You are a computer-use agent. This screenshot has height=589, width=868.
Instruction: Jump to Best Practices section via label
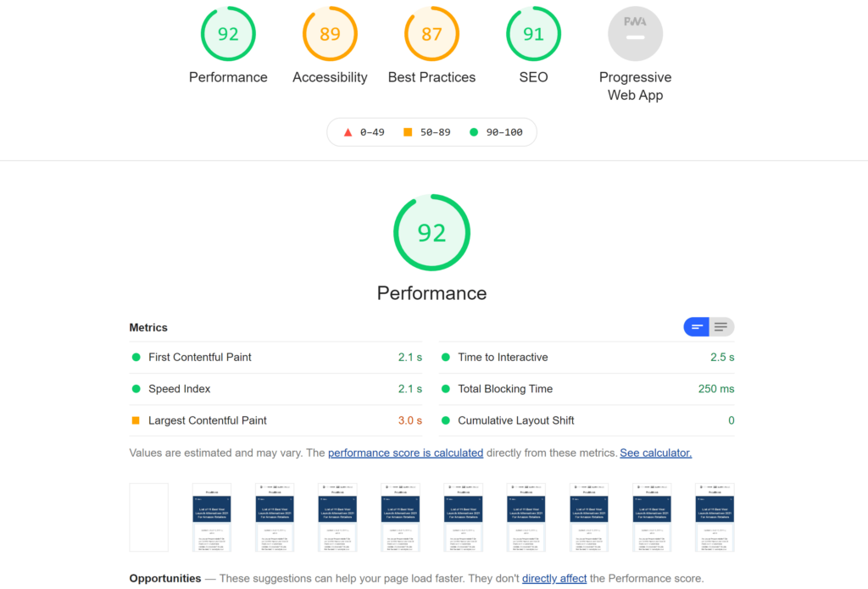(431, 77)
